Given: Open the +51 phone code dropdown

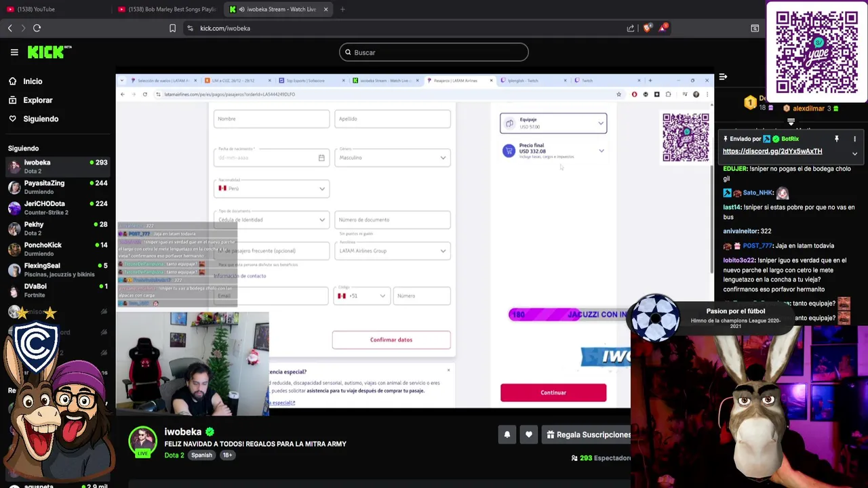Looking at the screenshot, I should pos(361,296).
